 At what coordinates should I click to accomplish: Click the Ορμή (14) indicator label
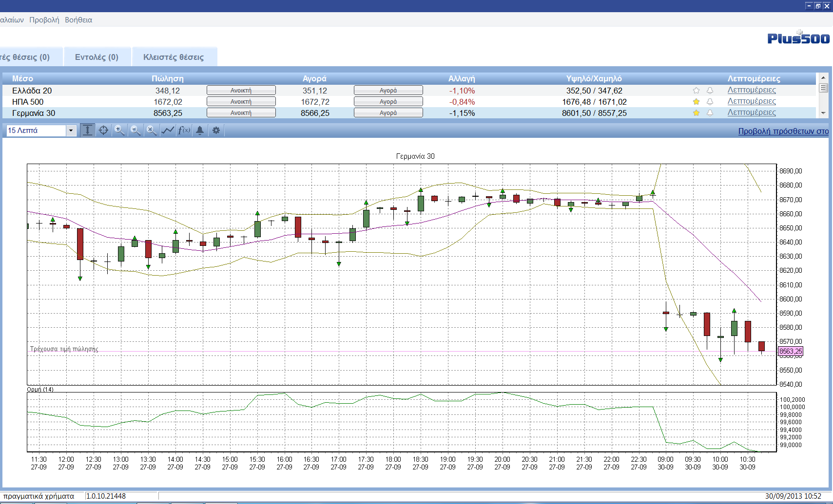click(x=40, y=389)
